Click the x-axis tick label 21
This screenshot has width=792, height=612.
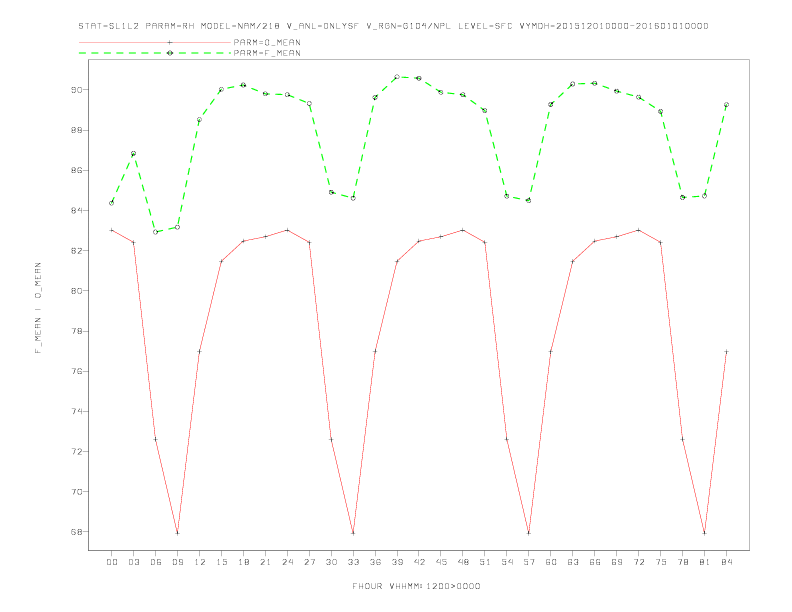(x=265, y=562)
